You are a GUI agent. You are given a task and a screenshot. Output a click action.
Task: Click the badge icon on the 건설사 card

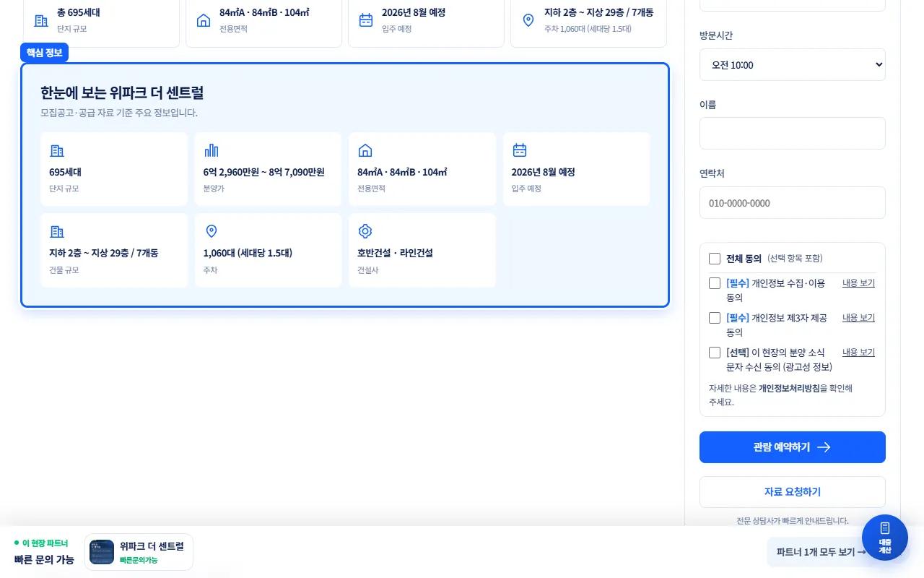[365, 231]
